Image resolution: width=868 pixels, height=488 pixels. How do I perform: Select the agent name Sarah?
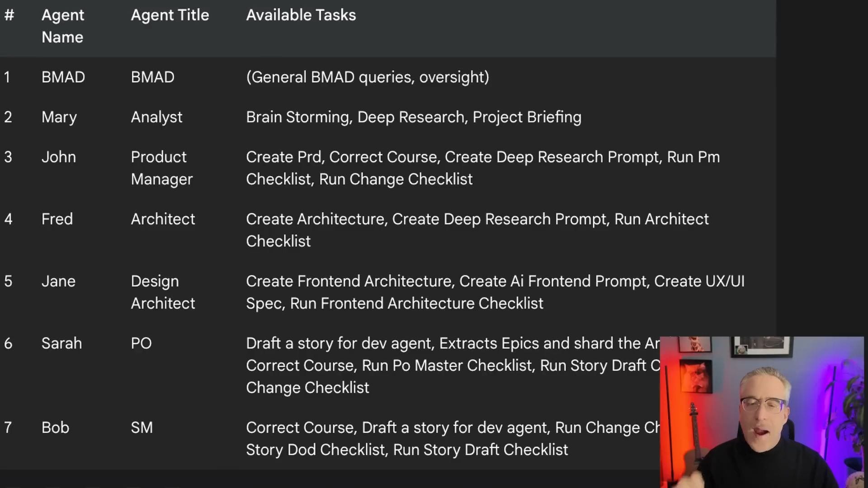(61, 343)
